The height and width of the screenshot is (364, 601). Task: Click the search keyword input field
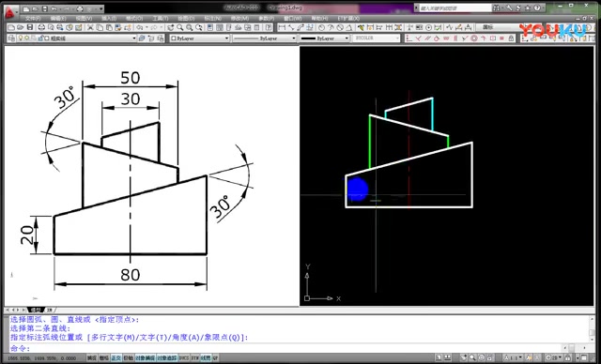click(455, 8)
